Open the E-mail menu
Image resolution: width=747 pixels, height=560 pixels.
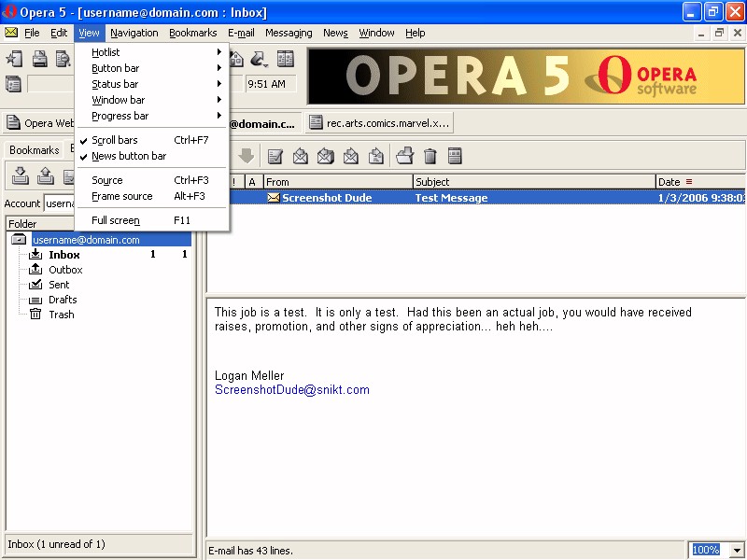point(241,33)
